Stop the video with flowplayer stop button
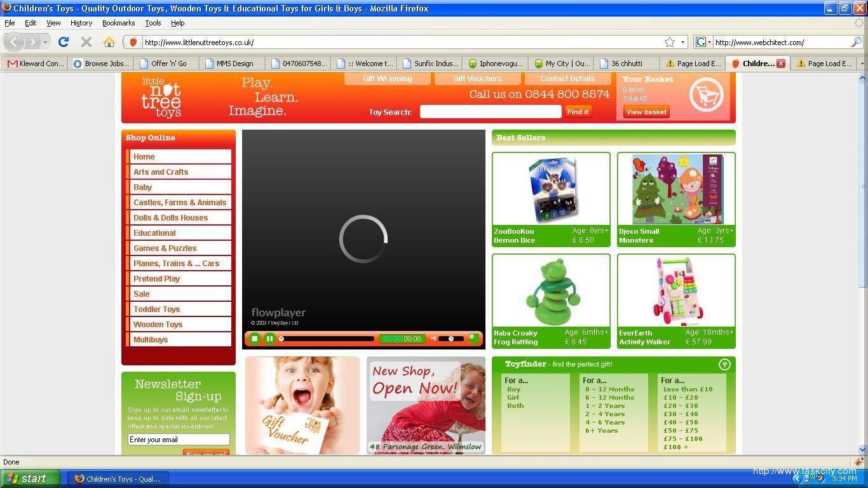This screenshot has width=868, height=488. point(254,339)
